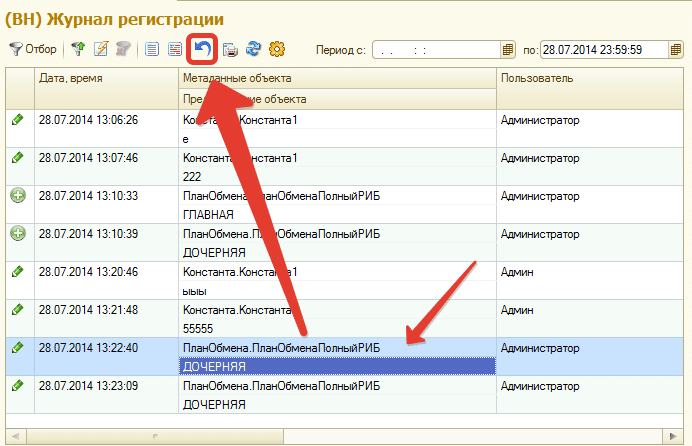
Task: Click the Период с date input field
Action: coord(435,49)
